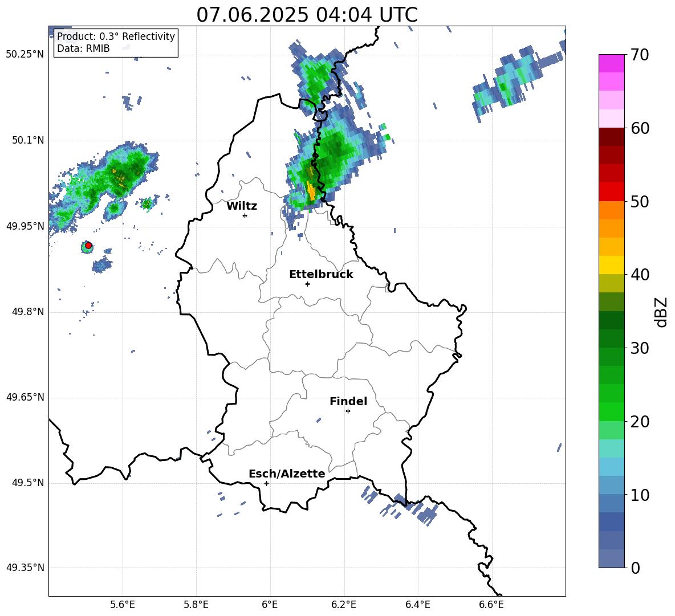Click the 50 colorbar tick label
The width and height of the screenshot is (675, 616).
click(640, 202)
